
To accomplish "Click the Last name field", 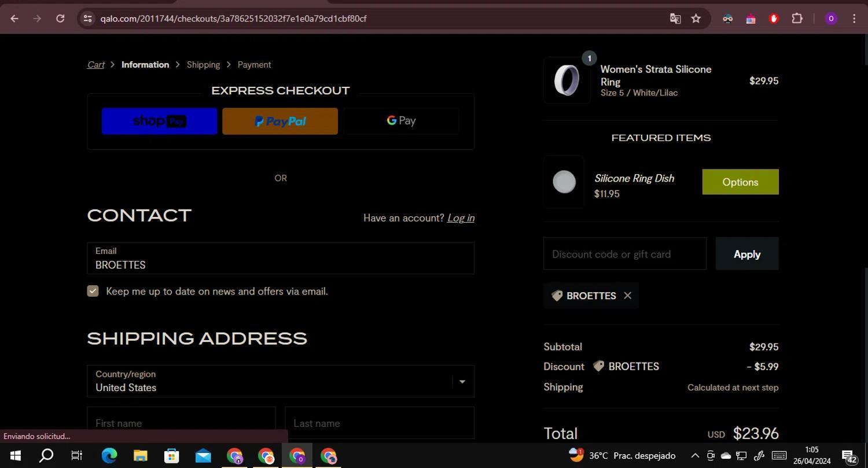I will tap(380, 423).
